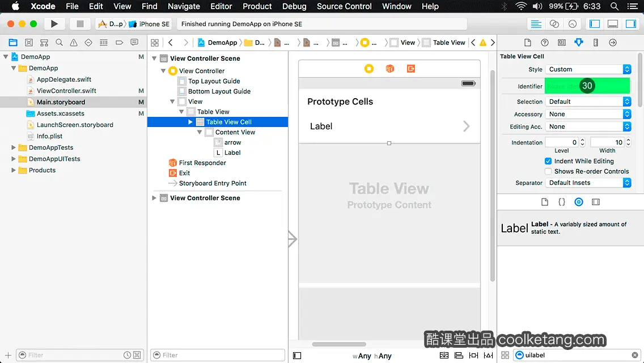Click the First Responder cube icon in canvas

click(x=390, y=69)
